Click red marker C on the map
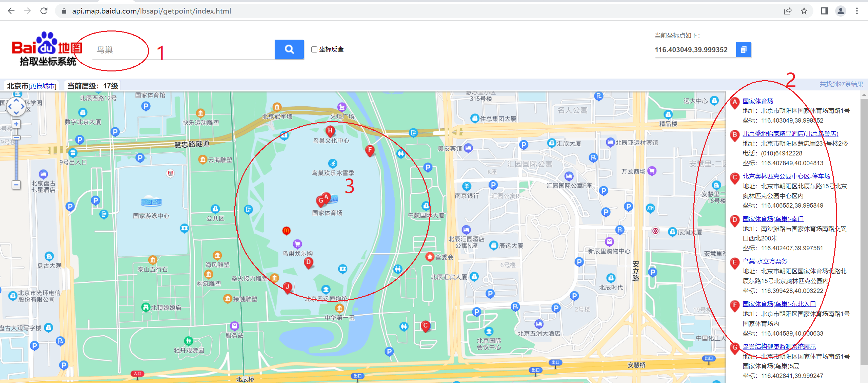 [425, 326]
